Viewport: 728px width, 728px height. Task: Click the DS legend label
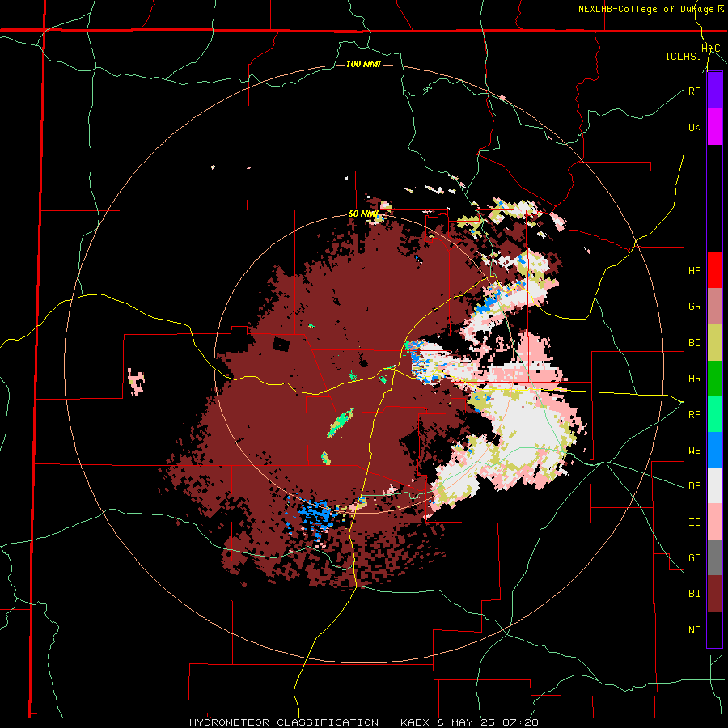(694, 486)
